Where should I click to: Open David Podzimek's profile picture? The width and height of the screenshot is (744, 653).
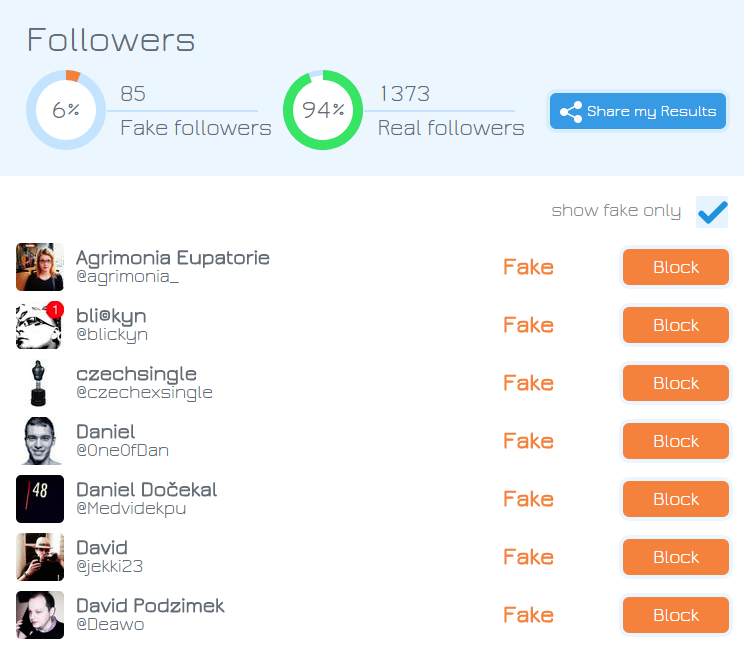[x=40, y=615]
